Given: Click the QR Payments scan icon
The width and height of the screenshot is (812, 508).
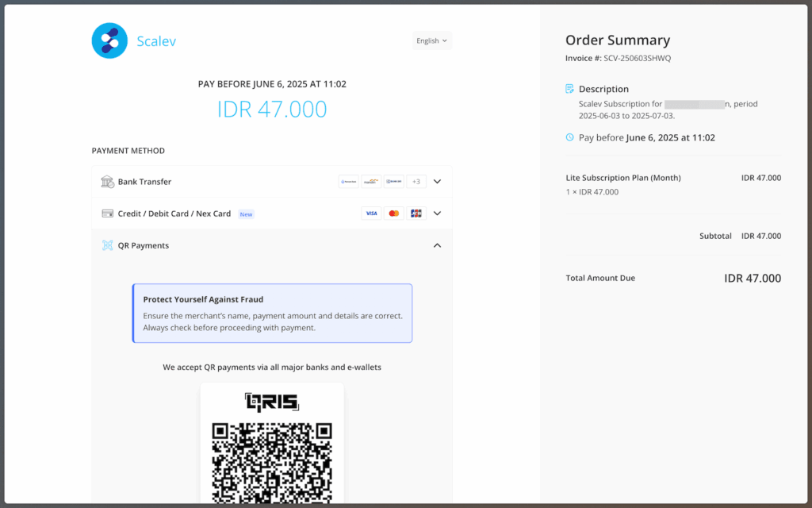Looking at the screenshot, I should pos(107,245).
